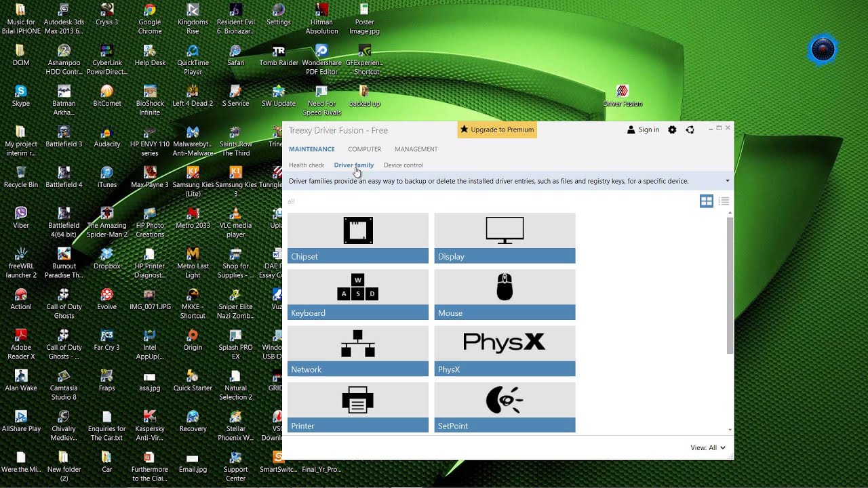Select Google Chrome desktop icon
The width and height of the screenshot is (868, 488).
[x=150, y=19]
